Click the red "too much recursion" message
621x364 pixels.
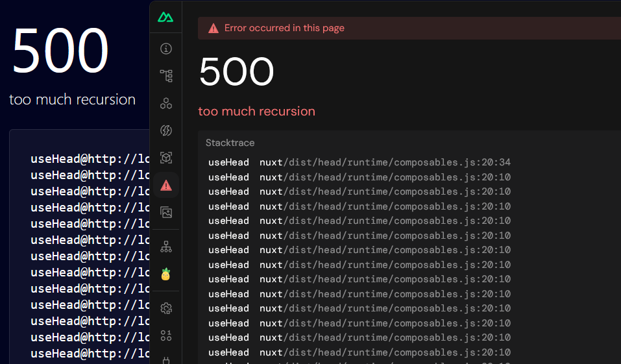pos(256,111)
